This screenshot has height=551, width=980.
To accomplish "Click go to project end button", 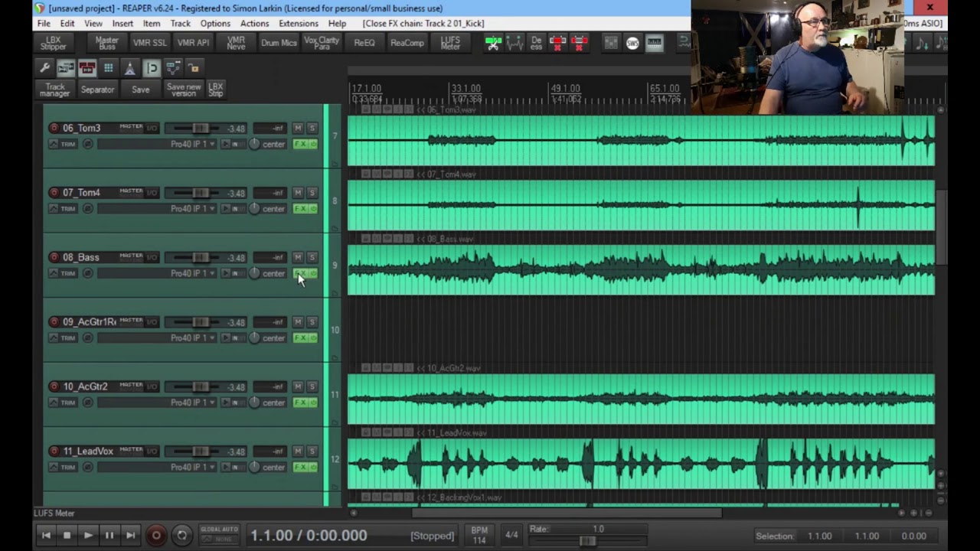I will pyautogui.click(x=130, y=536).
